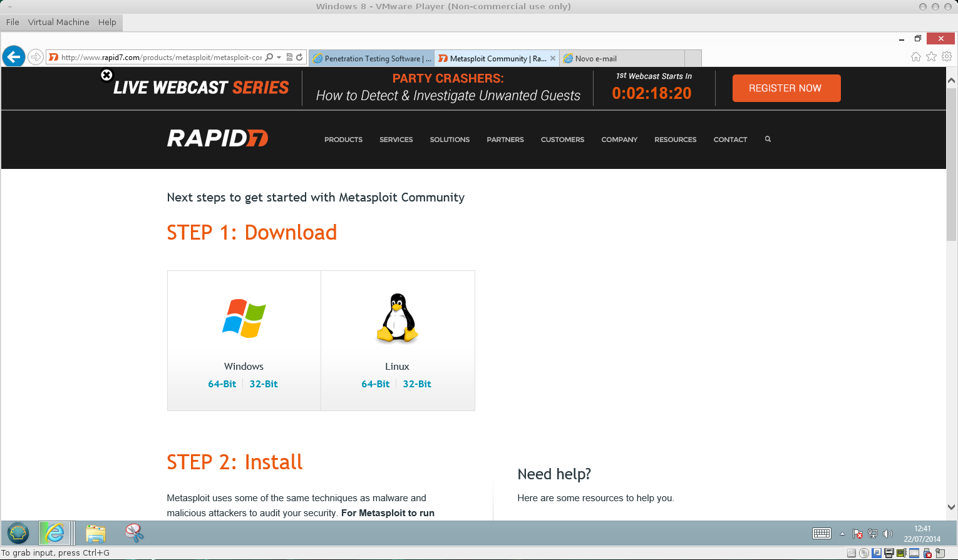Click the IE Home icon
Viewport: 958px width, 560px height.
pos(916,57)
